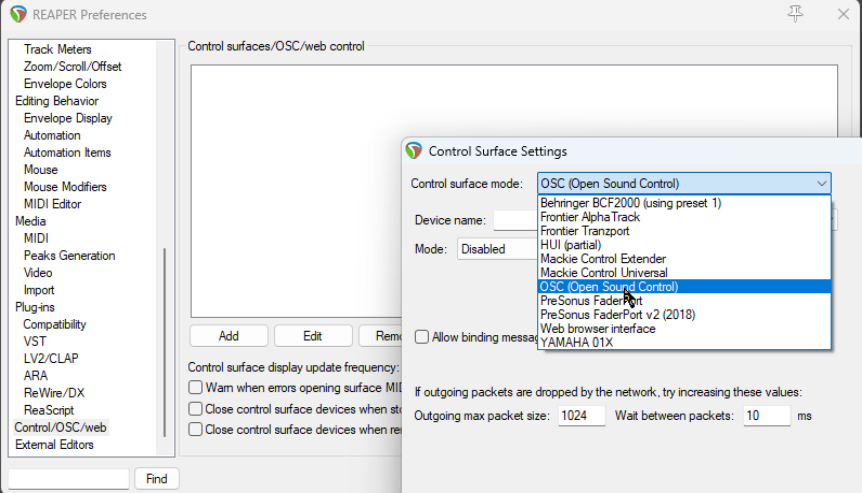View External Editors preferences page
The image size is (862, 493).
click(x=54, y=445)
